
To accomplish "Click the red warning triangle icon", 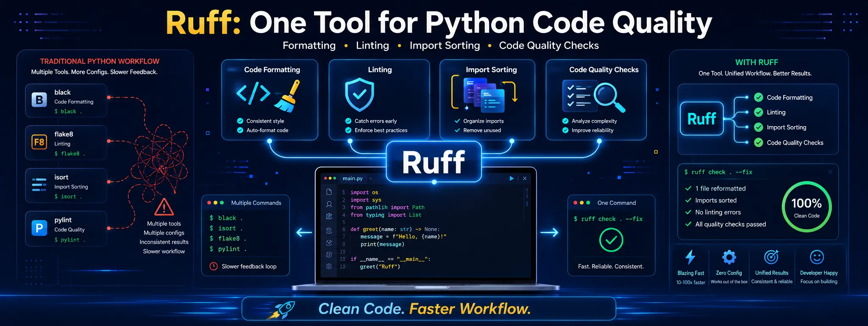I will click(x=164, y=207).
